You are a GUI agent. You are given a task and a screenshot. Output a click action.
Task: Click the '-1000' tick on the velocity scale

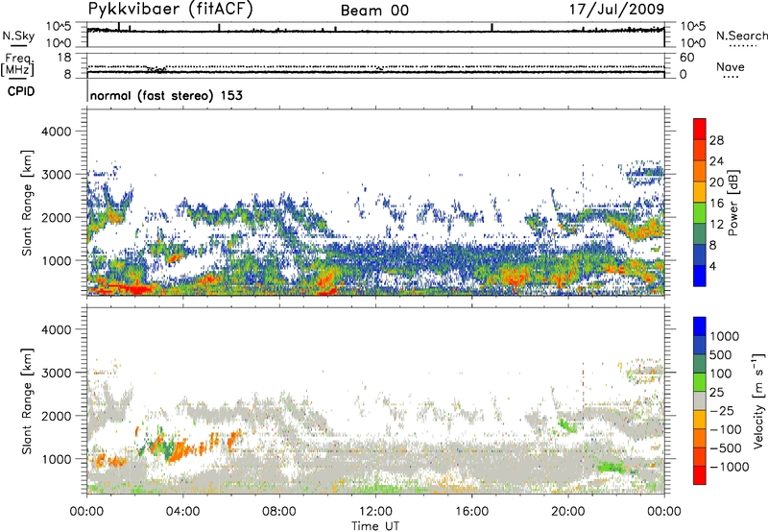point(730,467)
